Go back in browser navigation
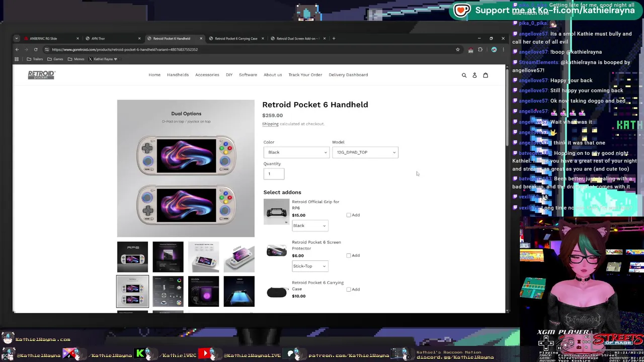The width and height of the screenshot is (644, 362). (17, 49)
